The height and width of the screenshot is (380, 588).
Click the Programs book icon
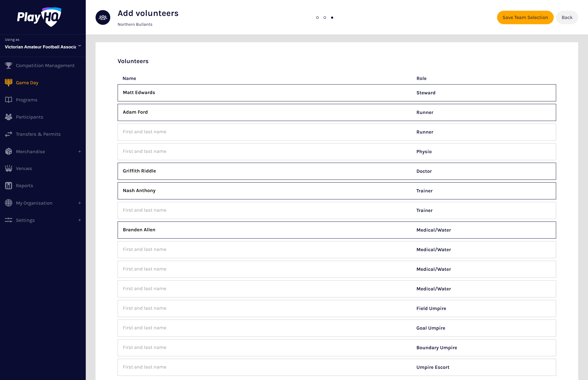[x=8, y=100]
